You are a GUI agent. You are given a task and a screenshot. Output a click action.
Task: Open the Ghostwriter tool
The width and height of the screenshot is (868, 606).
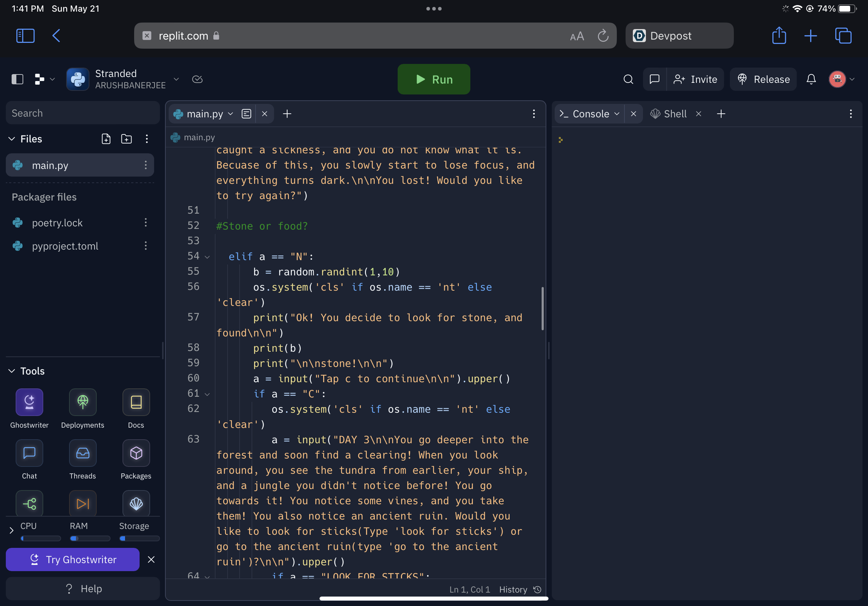coord(29,402)
